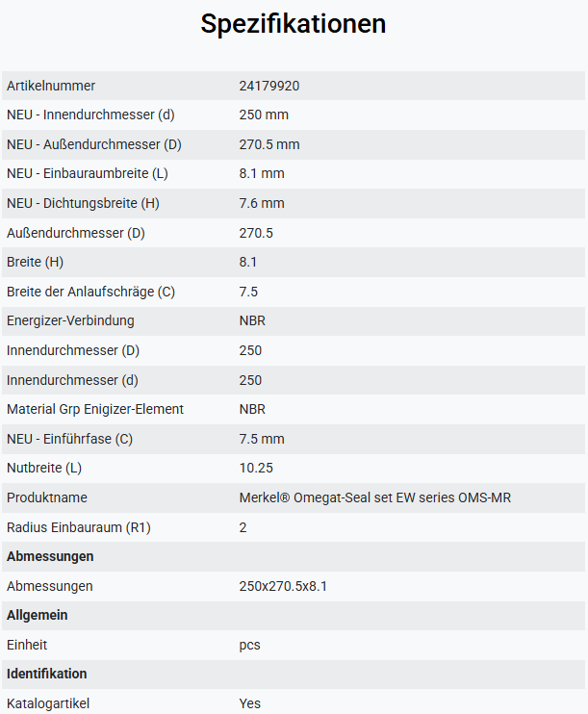588x714 pixels.
Task: Select the Abmessungen value 250x270.5x8.1
Action: [x=283, y=586]
